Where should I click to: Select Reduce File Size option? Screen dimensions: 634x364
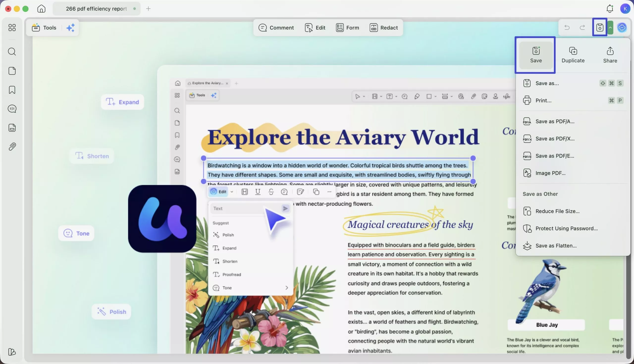pyautogui.click(x=557, y=211)
